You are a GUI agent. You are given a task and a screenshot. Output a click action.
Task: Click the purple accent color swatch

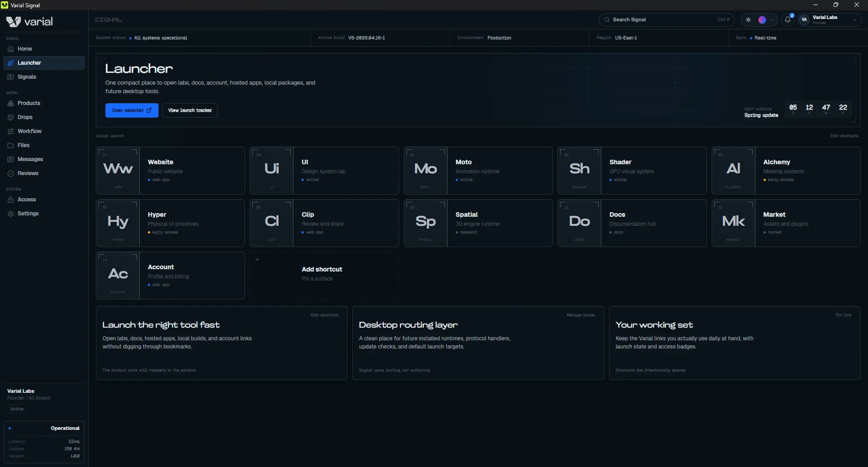tap(762, 20)
